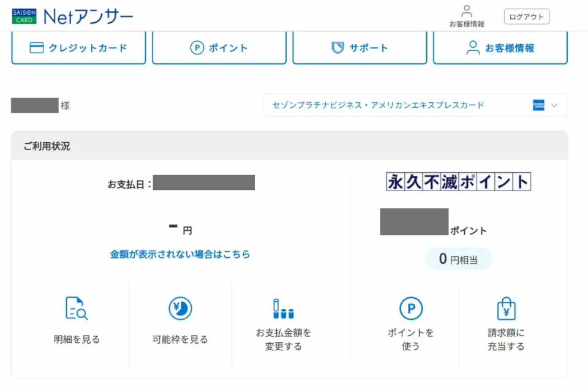588x392 pixels.
Task: Open the セゾンプラチナビジネス card dropdown
Action: 378,105
